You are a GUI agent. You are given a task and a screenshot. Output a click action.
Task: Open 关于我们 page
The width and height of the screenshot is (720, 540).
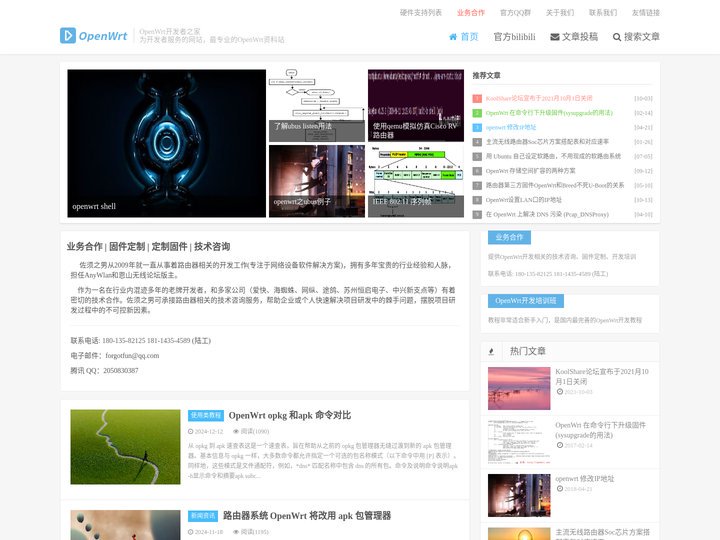[x=560, y=12]
